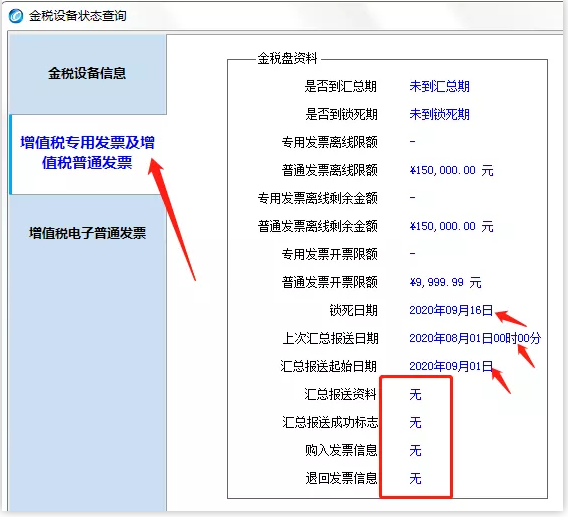Select the 普通发票离线剩余金额 value ¥150,000.00 元

click(x=451, y=226)
